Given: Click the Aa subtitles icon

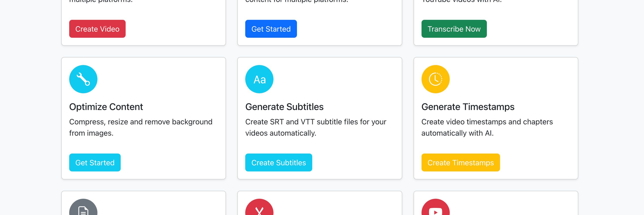Looking at the screenshot, I should 259,79.
